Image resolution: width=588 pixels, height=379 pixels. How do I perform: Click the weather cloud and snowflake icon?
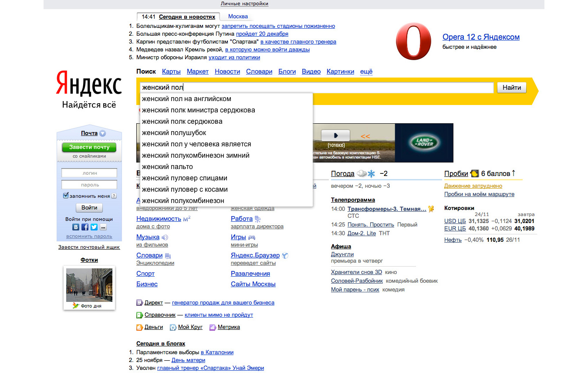point(366,173)
